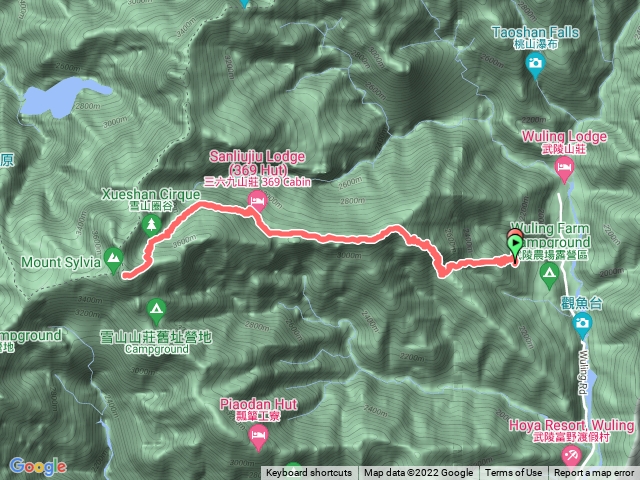Click the Mount Sylvia label text
Viewport: 640px width, 480px height.
pos(61,262)
